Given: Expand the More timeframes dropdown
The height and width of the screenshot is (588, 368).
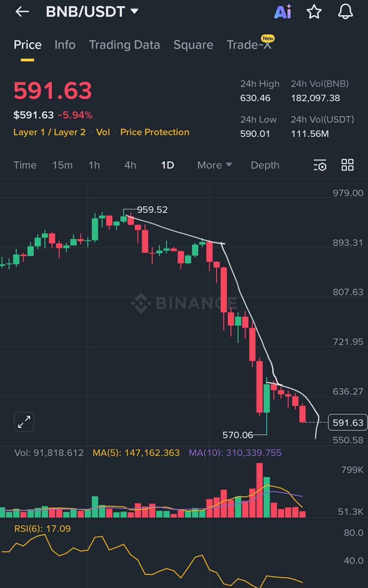Looking at the screenshot, I should (214, 165).
